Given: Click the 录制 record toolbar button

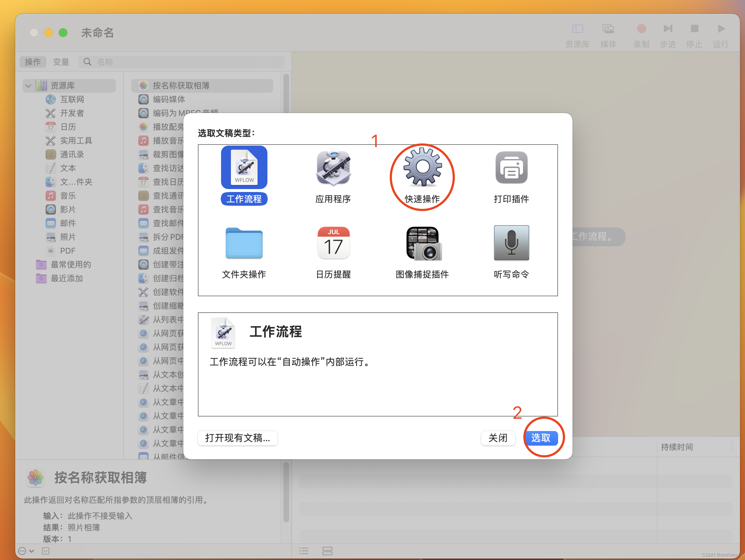Looking at the screenshot, I should (x=641, y=29).
